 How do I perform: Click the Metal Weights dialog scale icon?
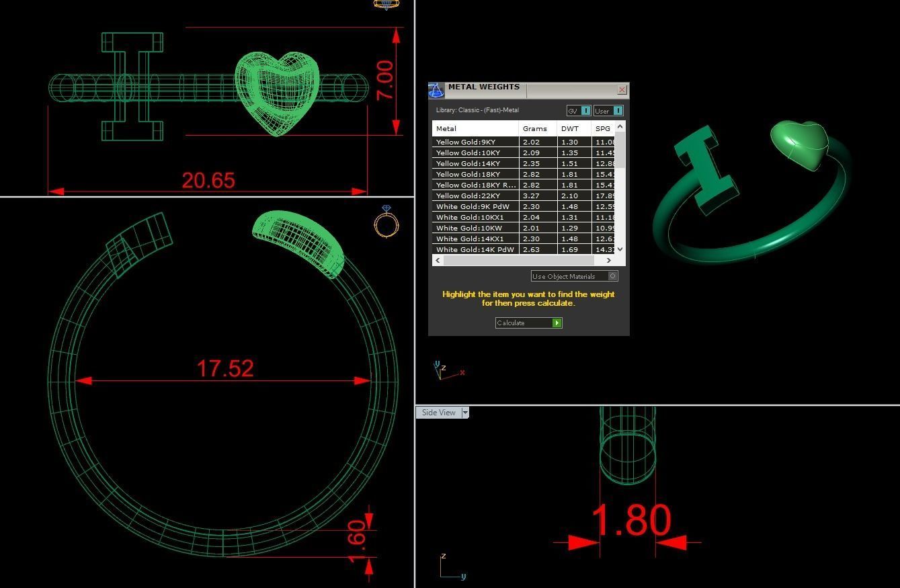click(436, 91)
